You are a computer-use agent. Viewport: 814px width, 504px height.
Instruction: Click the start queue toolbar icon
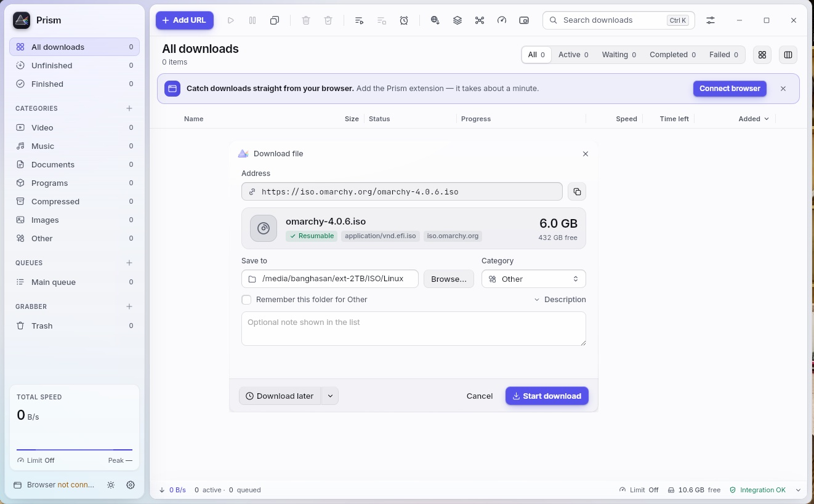(360, 20)
